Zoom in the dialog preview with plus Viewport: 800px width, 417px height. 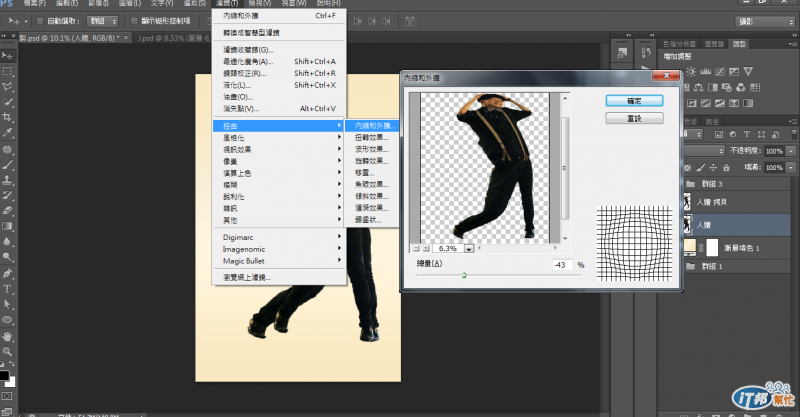click(426, 248)
